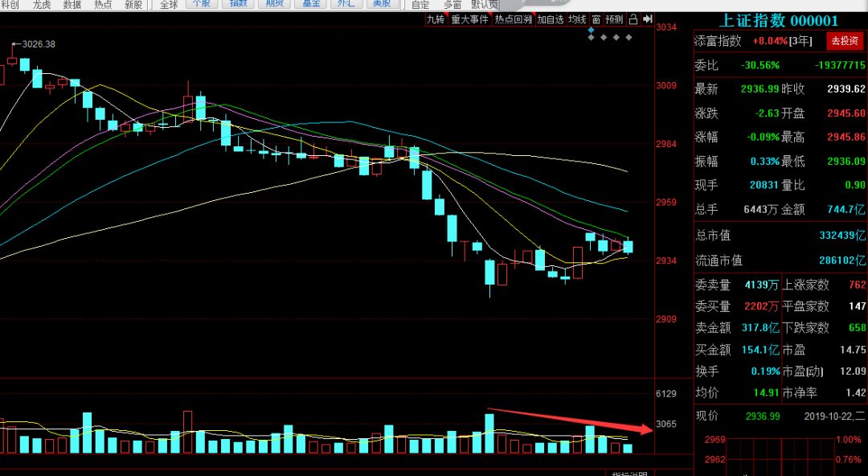The image size is (868, 476).
Task: Click 开盘 value 2945.60
Action: (x=846, y=113)
